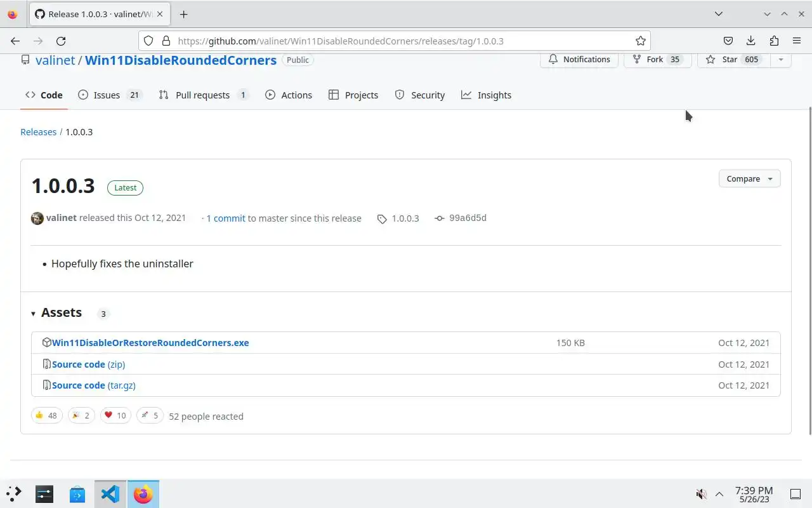Click valinet's avatar image
This screenshot has width=812, height=508.
tap(37, 218)
